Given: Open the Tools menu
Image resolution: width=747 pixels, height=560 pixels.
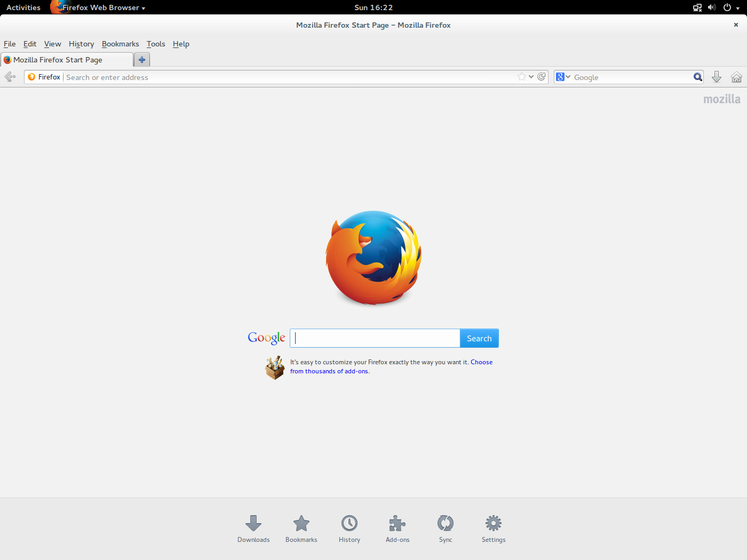Looking at the screenshot, I should (156, 44).
